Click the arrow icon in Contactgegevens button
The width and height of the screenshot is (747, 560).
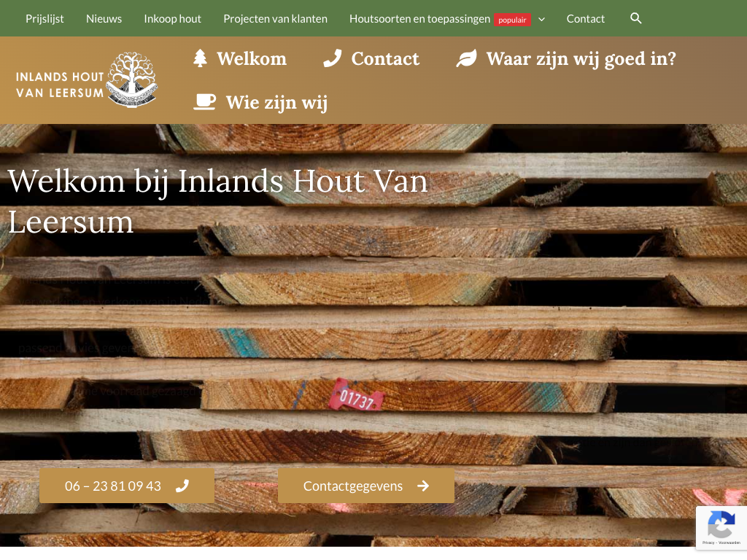click(x=423, y=486)
